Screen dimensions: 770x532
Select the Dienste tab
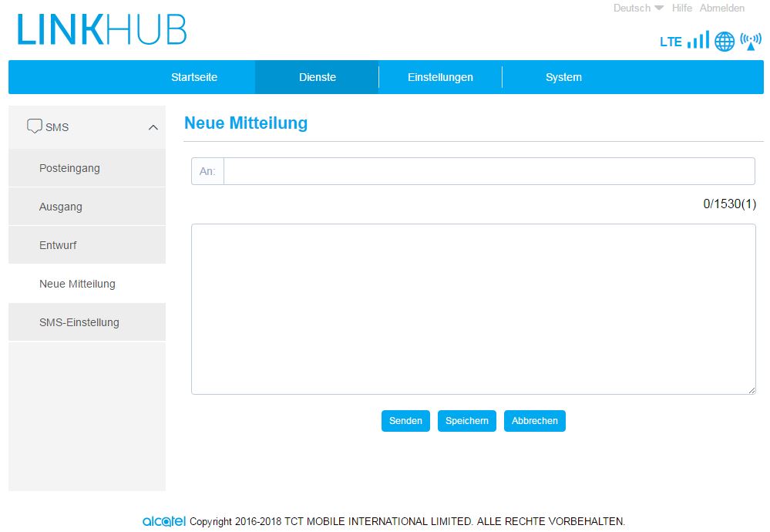318,77
